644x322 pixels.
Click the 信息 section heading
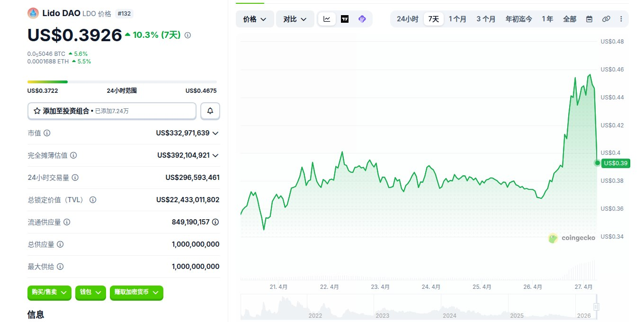coord(36,314)
